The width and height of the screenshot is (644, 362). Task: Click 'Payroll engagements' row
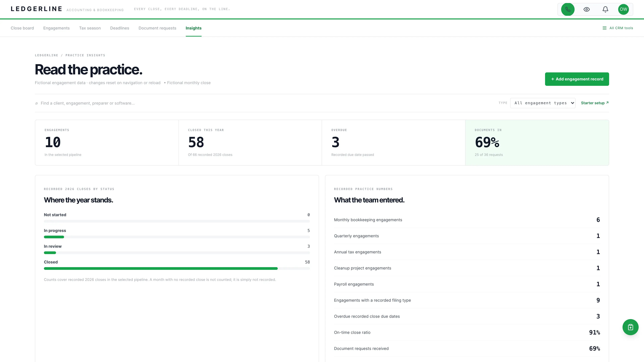467,284
